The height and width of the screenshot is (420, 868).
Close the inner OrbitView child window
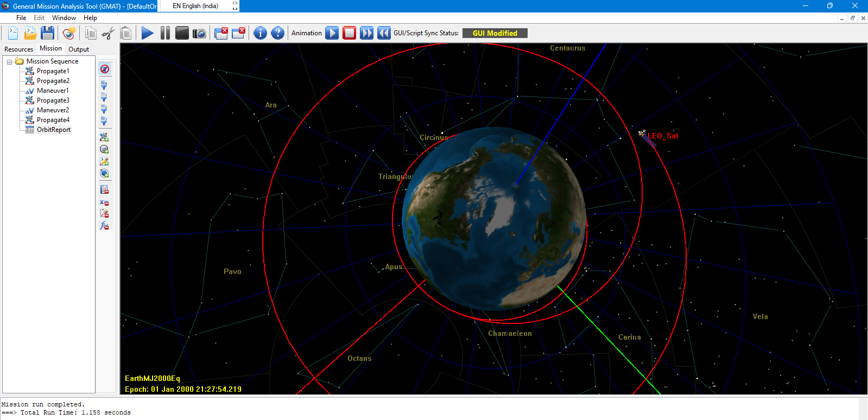pos(863,18)
